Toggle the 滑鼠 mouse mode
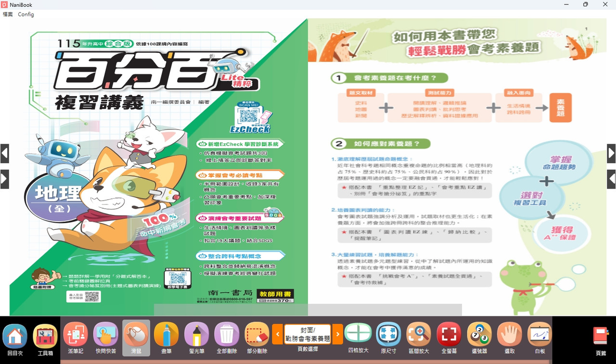 (x=136, y=336)
